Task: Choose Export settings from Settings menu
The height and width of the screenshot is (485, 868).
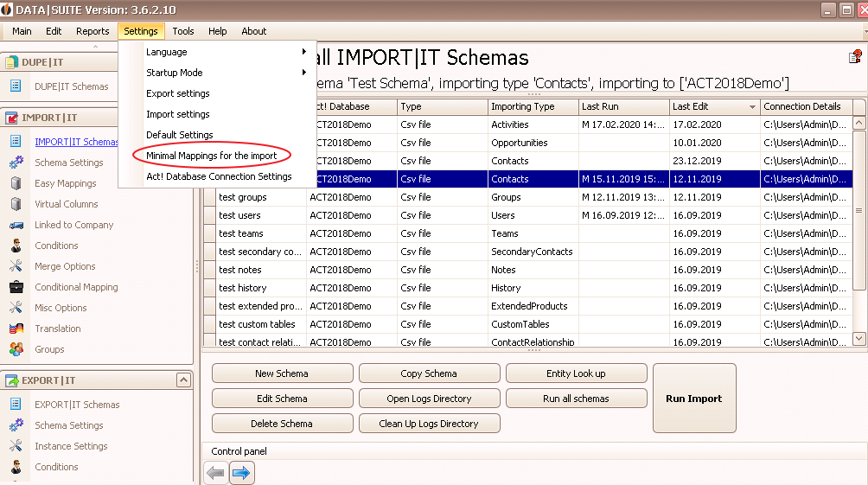Action: pyautogui.click(x=178, y=93)
